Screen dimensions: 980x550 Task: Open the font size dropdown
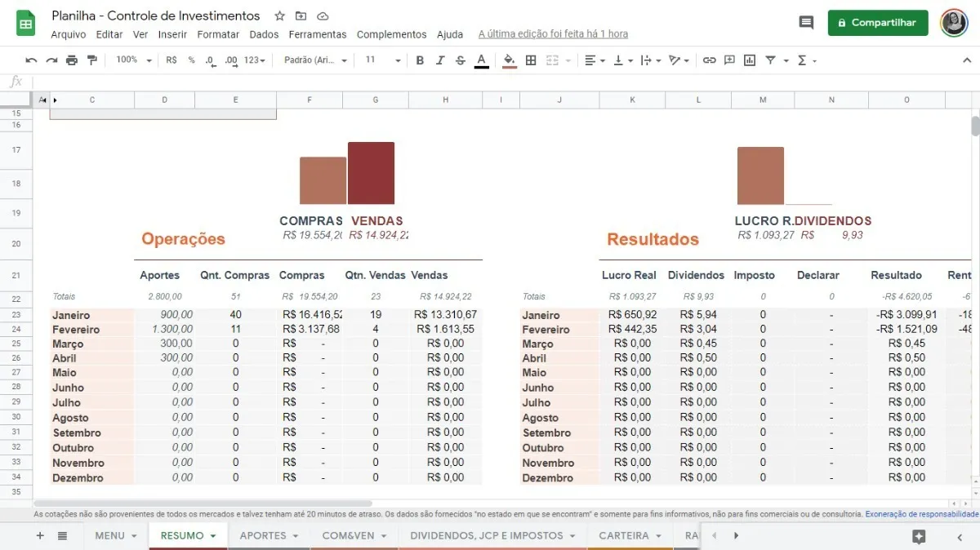click(x=383, y=60)
